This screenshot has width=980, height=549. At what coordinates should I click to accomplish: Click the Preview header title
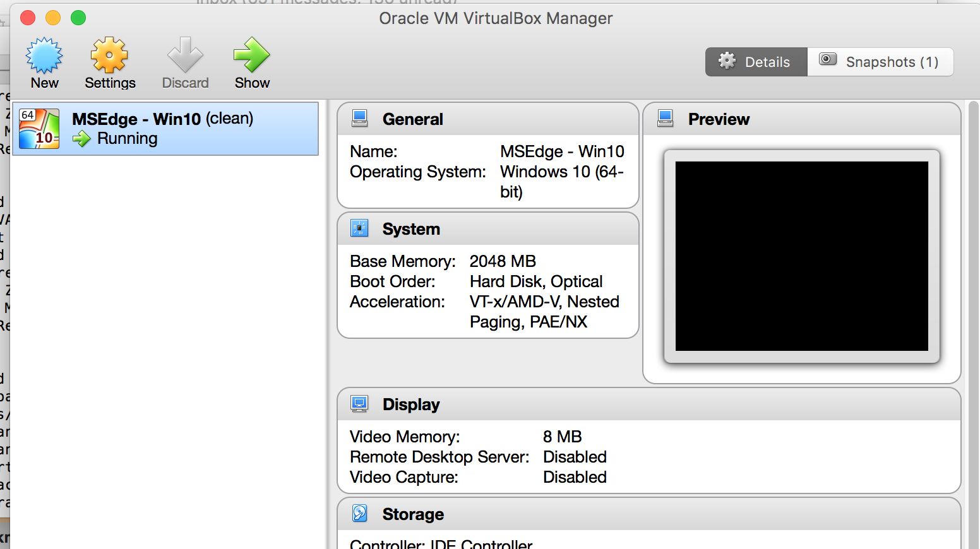click(x=719, y=119)
